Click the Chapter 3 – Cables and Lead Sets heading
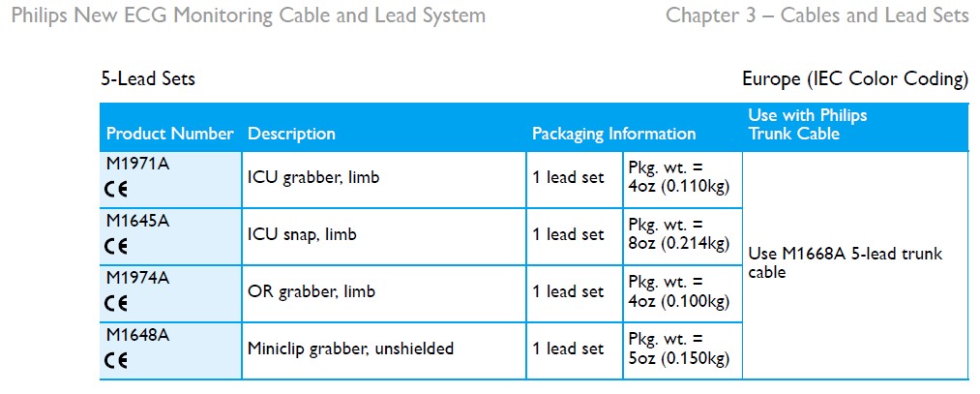The image size is (980, 394). 817,16
